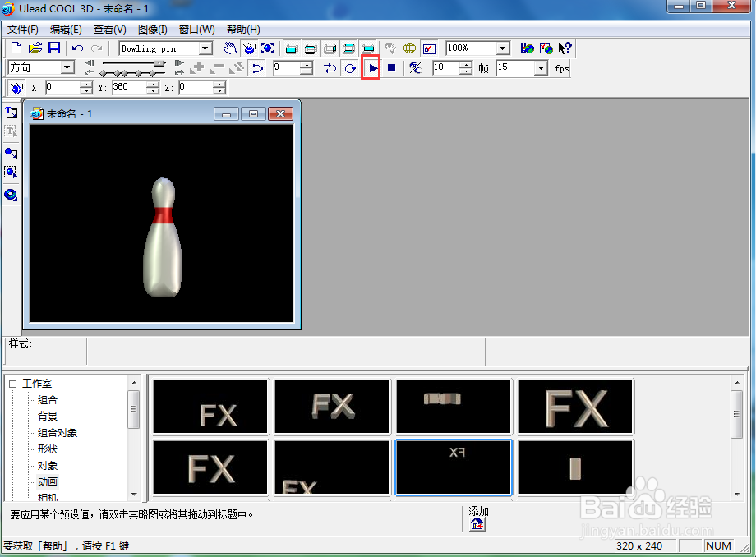Collapse the 工作室 tree node

coord(13,384)
